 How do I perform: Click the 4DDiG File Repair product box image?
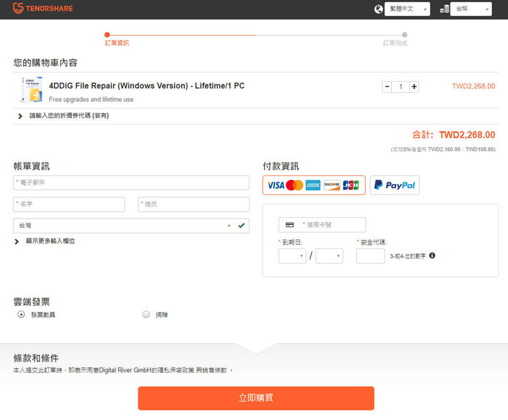tap(31, 90)
